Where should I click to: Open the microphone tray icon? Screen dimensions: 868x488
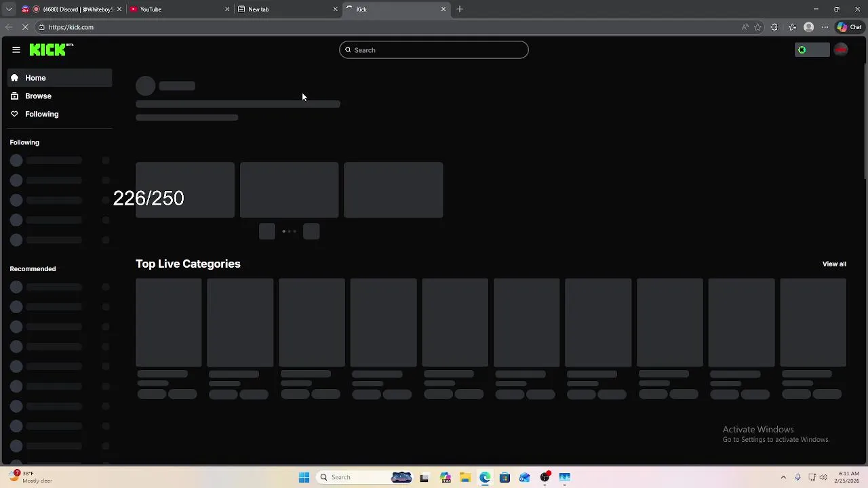coord(798,477)
